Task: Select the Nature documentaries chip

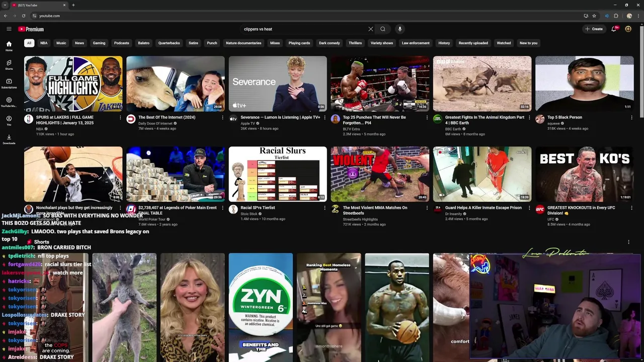Action: 244,43
